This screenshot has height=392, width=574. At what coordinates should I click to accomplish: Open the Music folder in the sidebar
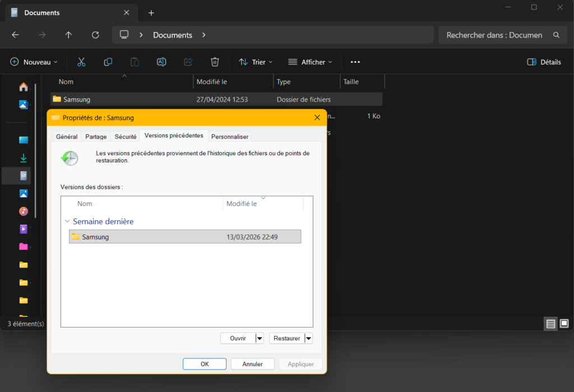[23, 211]
